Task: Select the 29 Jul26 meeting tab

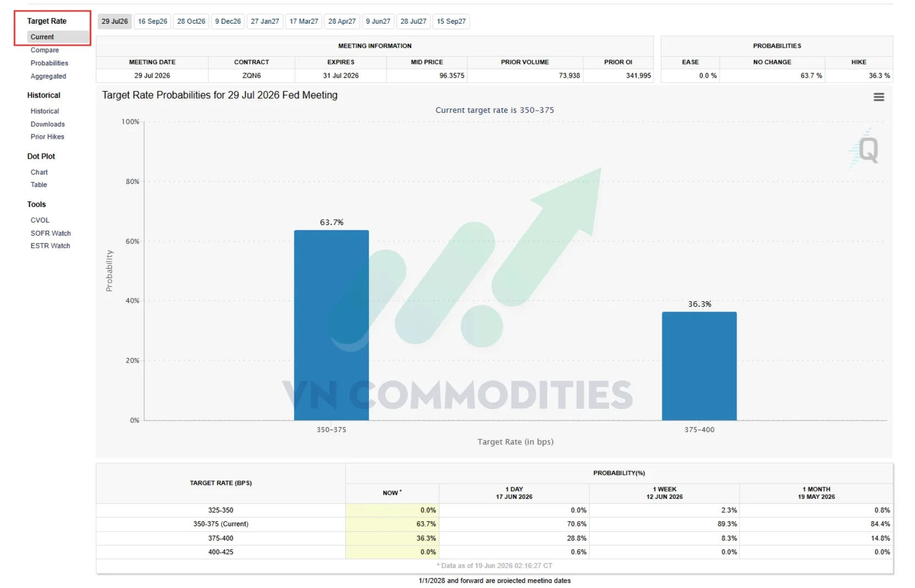Action: coord(115,21)
